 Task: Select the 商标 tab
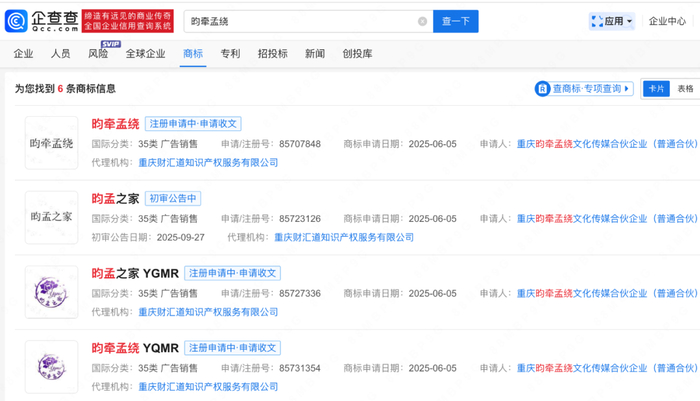click(x=193, y=54)
